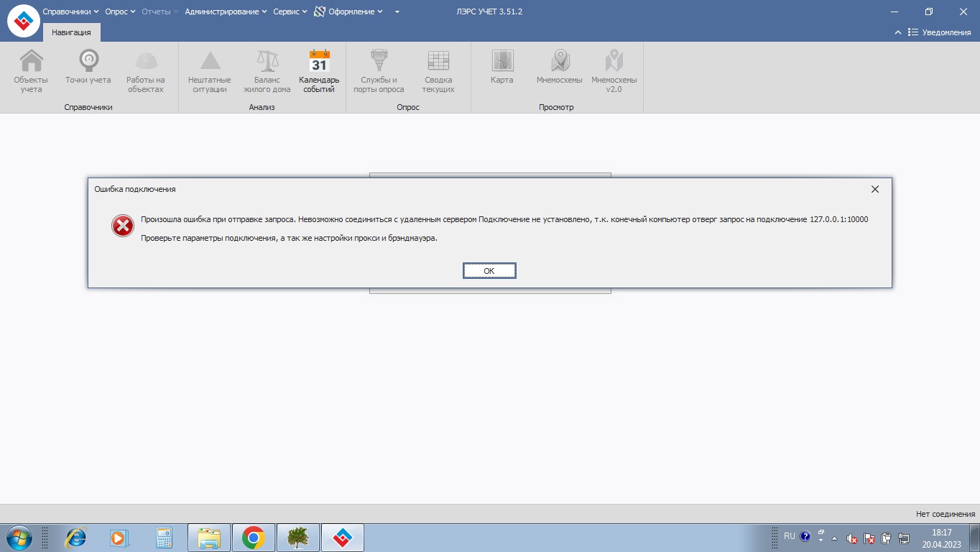Open Calculator from taskbar
Image resolution: width=980 pixels, height=552 pixels.
164,538
